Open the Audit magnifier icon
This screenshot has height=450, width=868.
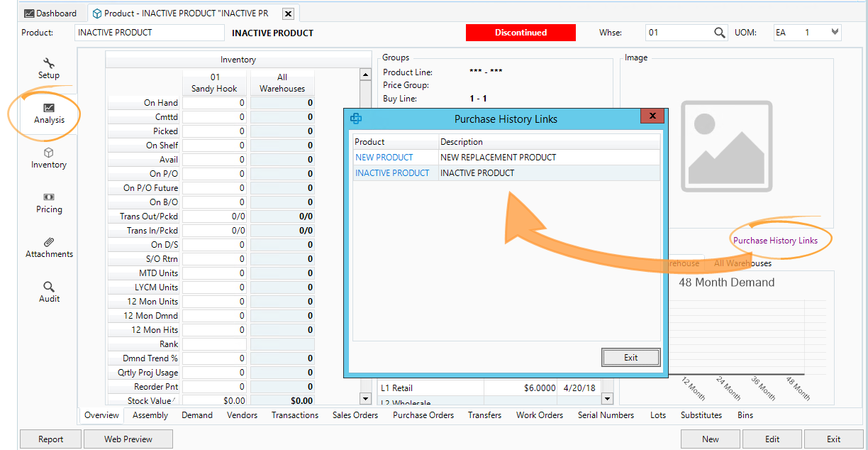[49, 287]
